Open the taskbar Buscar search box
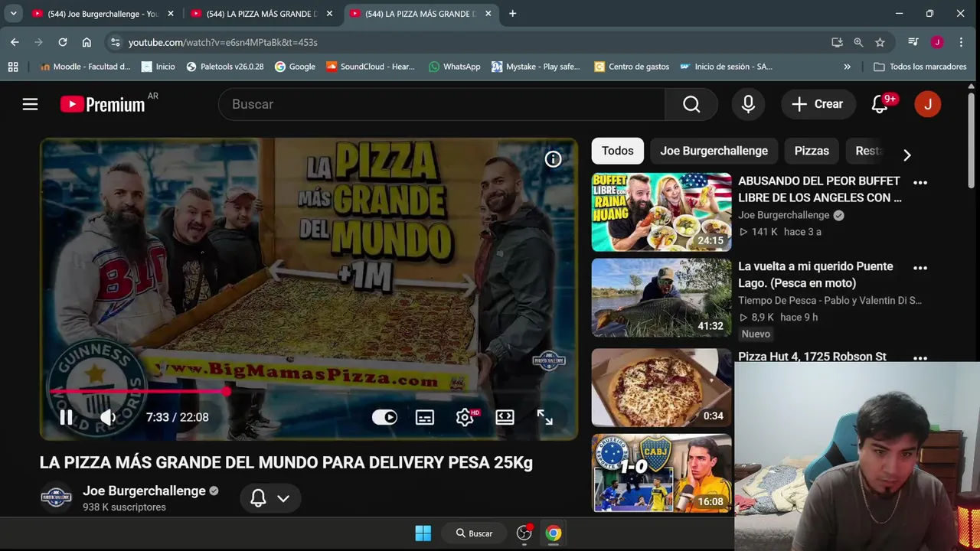Screen dimensions: 980x551 point(474,533)
